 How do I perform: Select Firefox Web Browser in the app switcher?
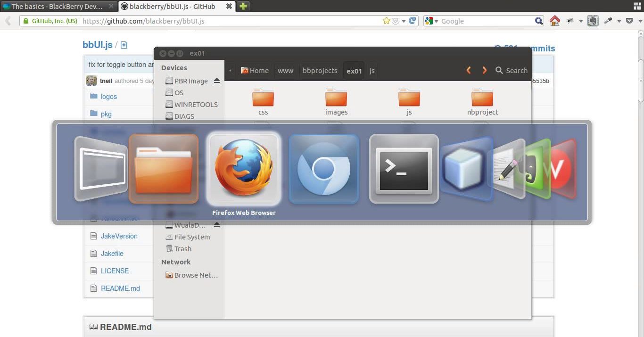(244, 169)
